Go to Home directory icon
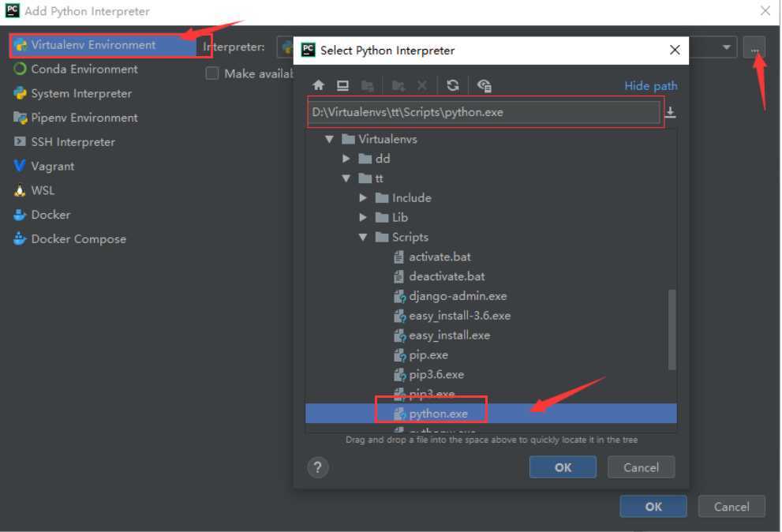Image resolution: width=782 pixels, height=532 pixels. coord(318,85)
